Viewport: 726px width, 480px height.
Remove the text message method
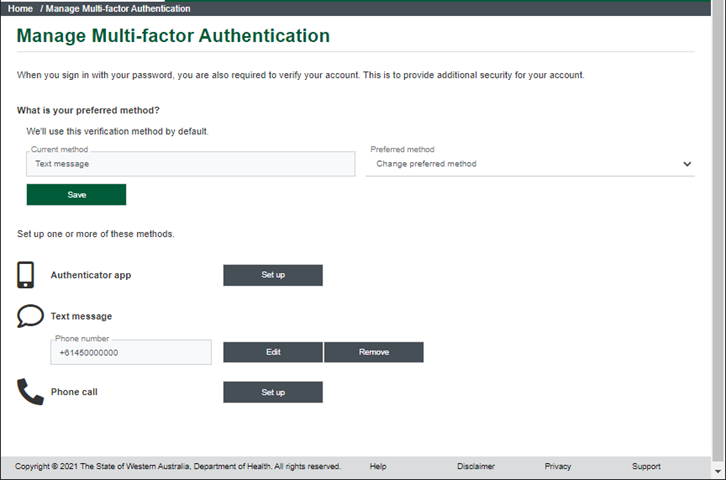click(374, 352)
